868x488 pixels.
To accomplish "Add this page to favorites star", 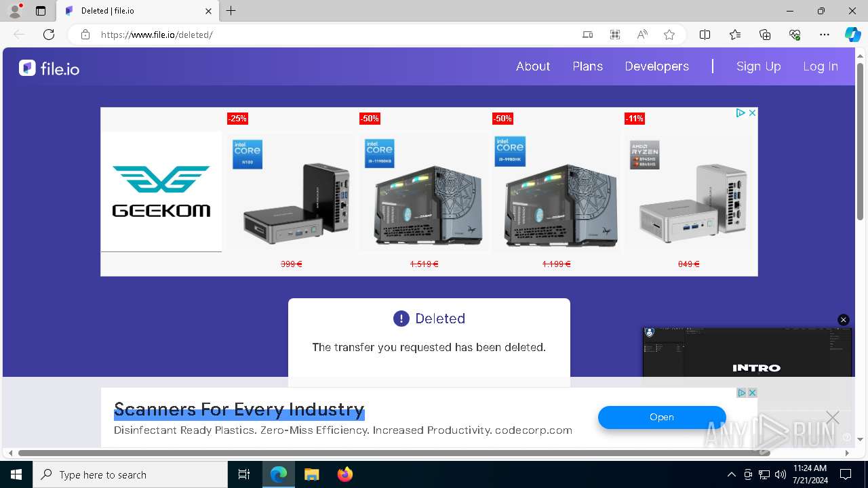I will 669,35.
